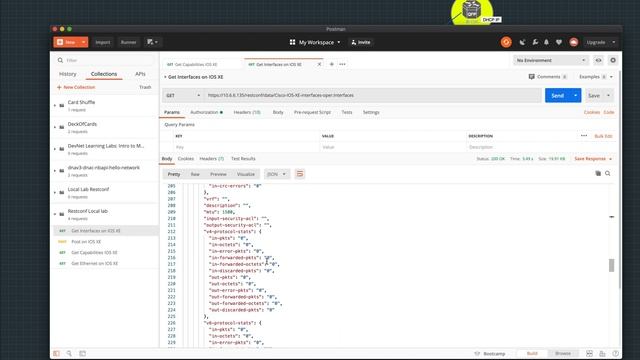The image size is (640, 360).
Task: Toggle sidebar icon in status bar
Action: [x=56, y=353]
